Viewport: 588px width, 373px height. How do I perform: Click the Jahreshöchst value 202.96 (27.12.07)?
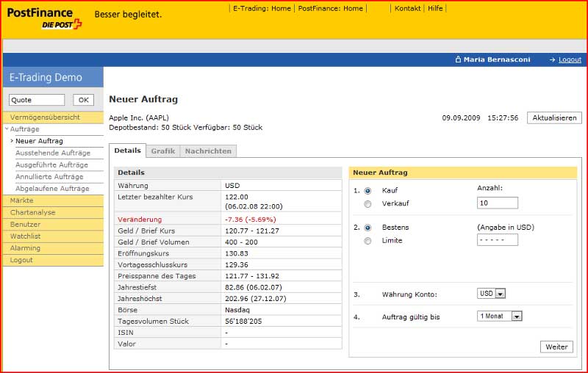click(255, 299)
